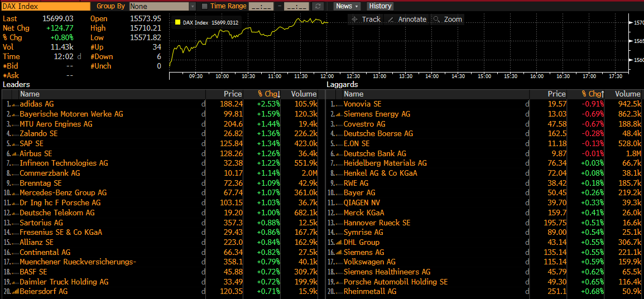Click Commerzbank AG in Leaders
Viewport: 644px width, 299px height.
[x=50, y=173]
